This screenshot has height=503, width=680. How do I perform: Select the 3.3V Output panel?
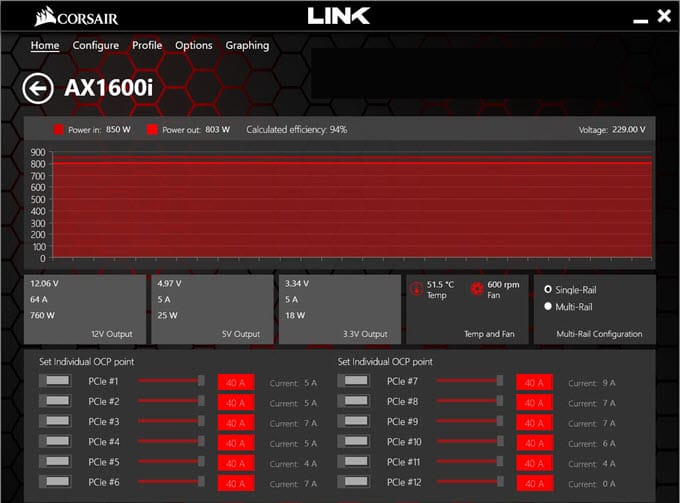pos(340,309)
